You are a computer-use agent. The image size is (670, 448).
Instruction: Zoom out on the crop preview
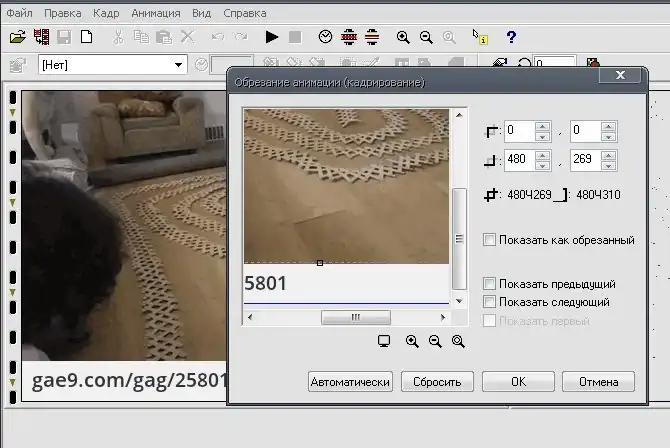tap(435, 341)
